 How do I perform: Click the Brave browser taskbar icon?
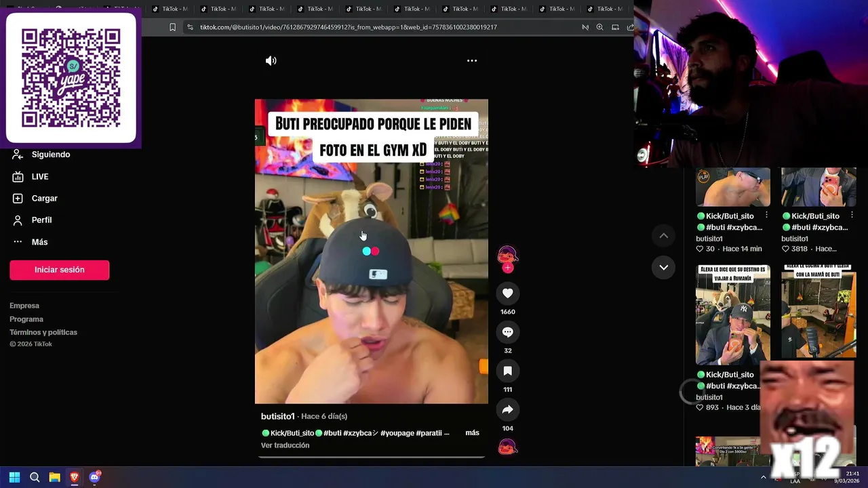click(75, 477)
